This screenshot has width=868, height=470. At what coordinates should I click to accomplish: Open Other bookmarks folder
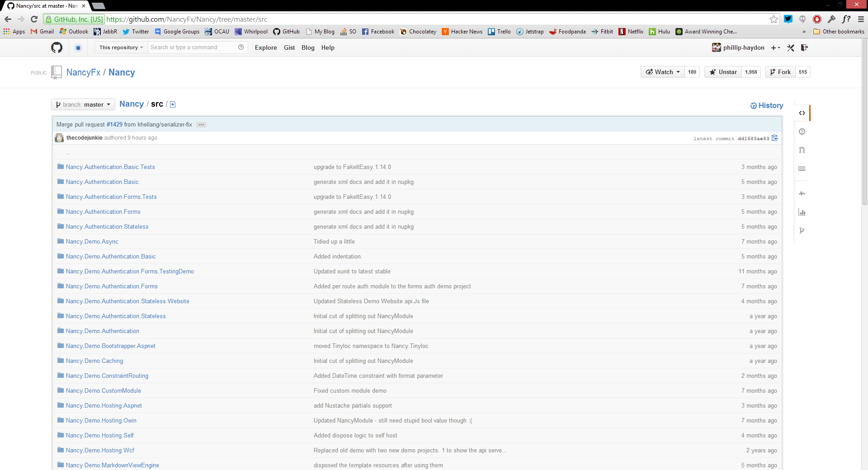(x=839, y=32)
